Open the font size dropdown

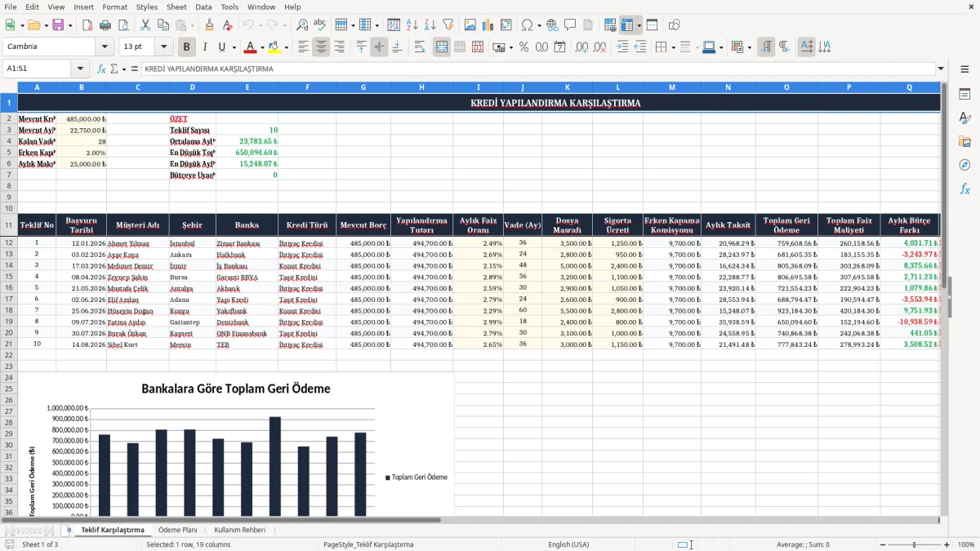164,47
